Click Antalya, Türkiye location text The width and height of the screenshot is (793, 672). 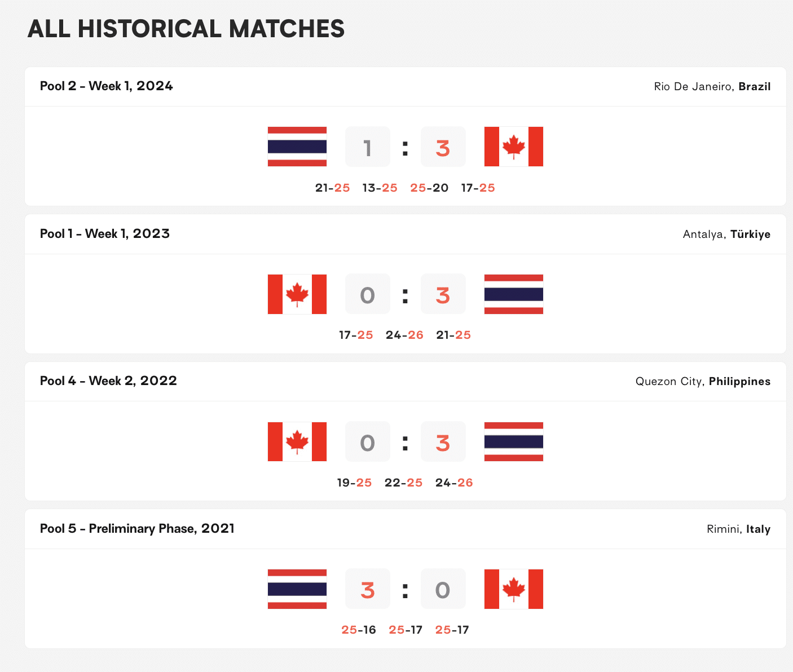[726, 235]
